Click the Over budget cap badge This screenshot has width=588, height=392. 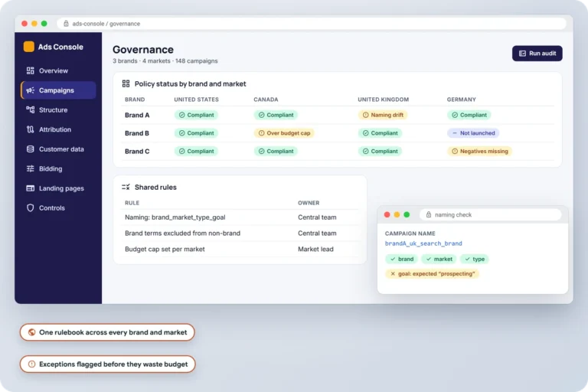pos(284,132)
